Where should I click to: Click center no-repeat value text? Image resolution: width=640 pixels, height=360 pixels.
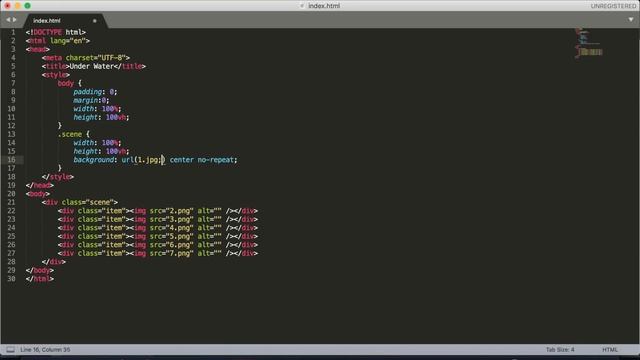point(202,160)
